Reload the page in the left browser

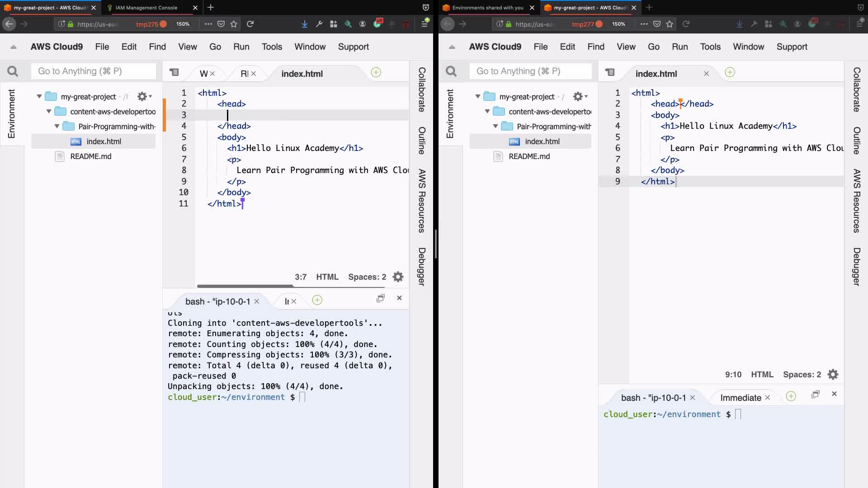(x=250, y=24)
